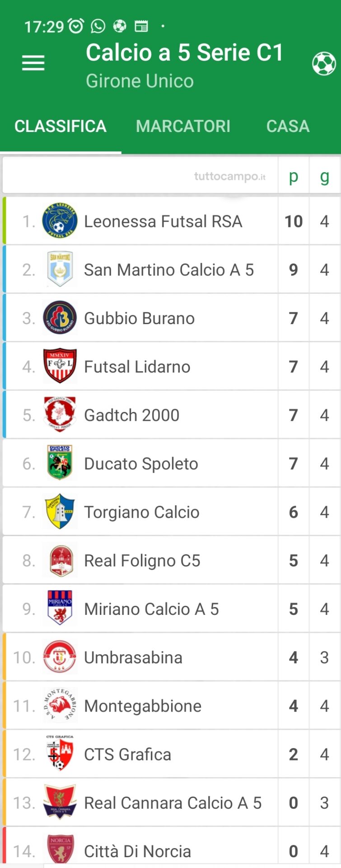Select the CLASSIFICA tab

pos(61,126)
